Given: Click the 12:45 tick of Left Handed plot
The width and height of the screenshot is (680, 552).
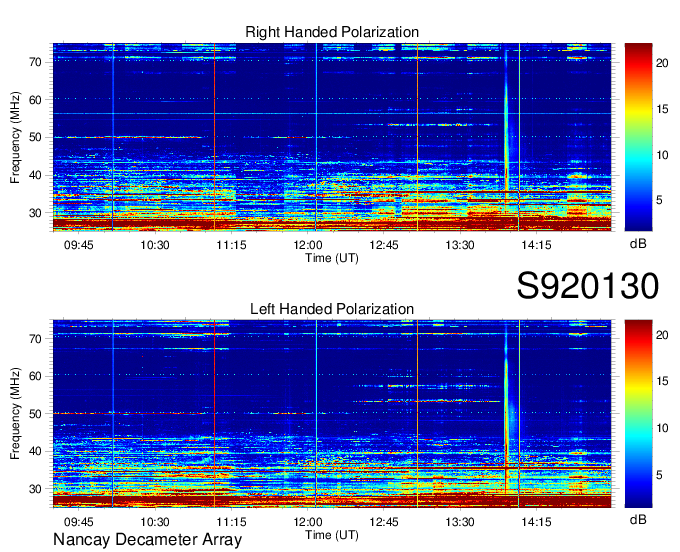Looking at the screenshot, I should [x=384, y=521].
